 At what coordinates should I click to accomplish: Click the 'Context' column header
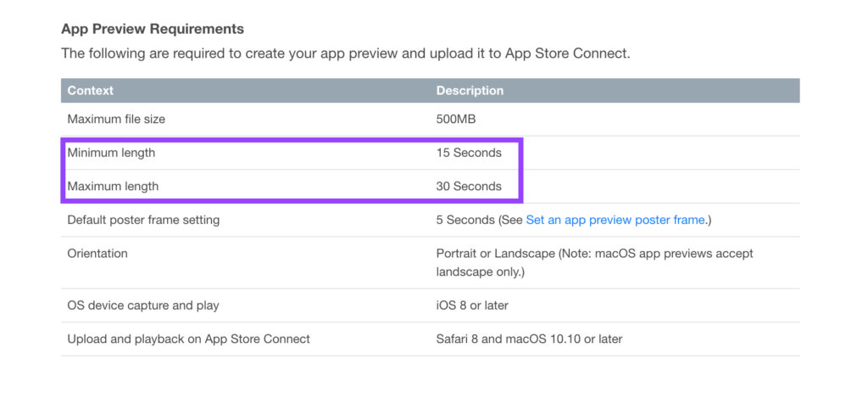click(x=91, y=90)
